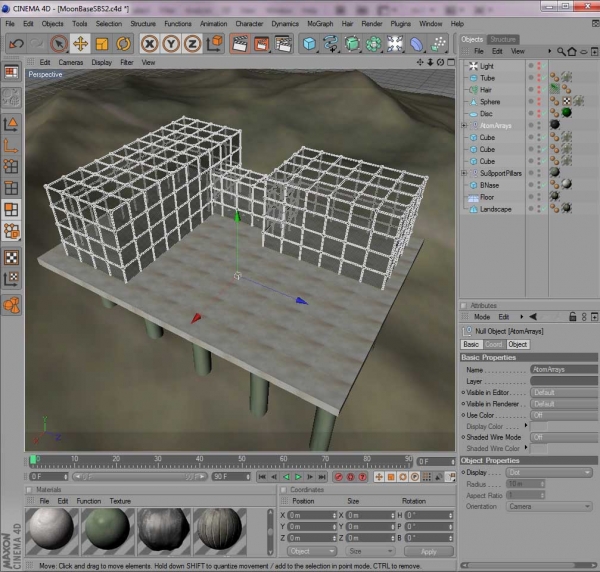Expand the AtomArrays object tree
The width and height of the screenshot is (600, 572).
coord(464,125)
